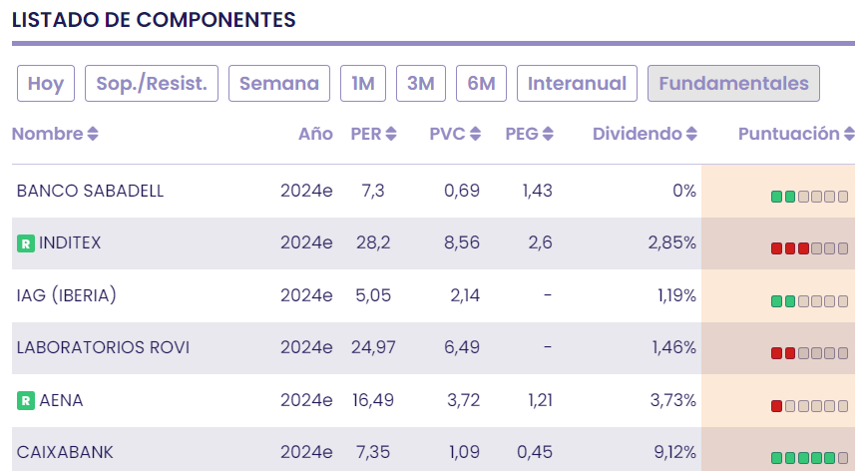This screenshot has height=471, width=868.
Task: Click the IAG (IBERIA) row name
Action: (67, 295)
